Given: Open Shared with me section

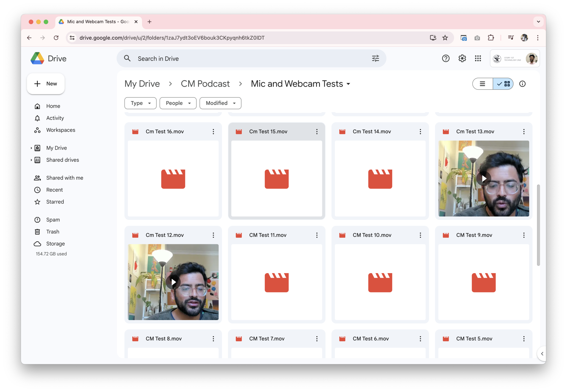Looking at the screenshot, I should (65, 178).
